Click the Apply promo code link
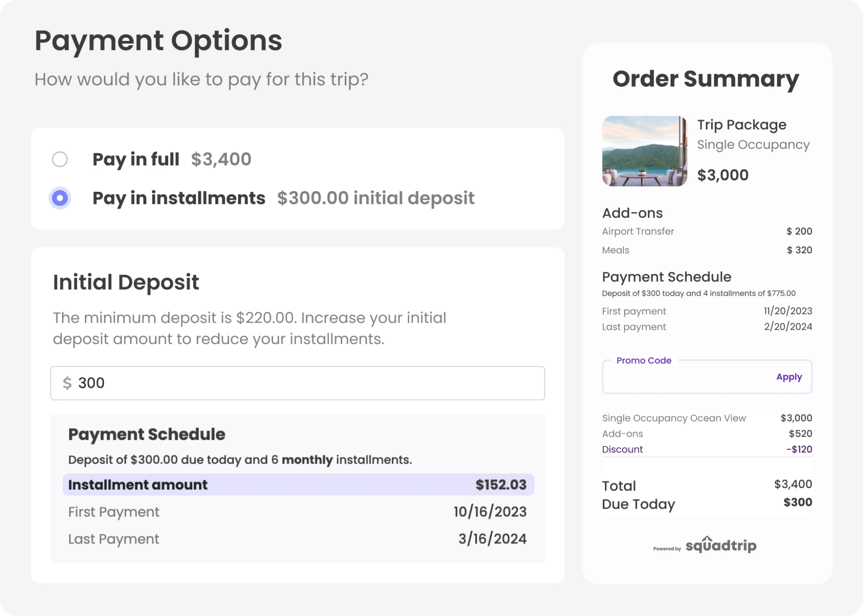 coord(789,377)
